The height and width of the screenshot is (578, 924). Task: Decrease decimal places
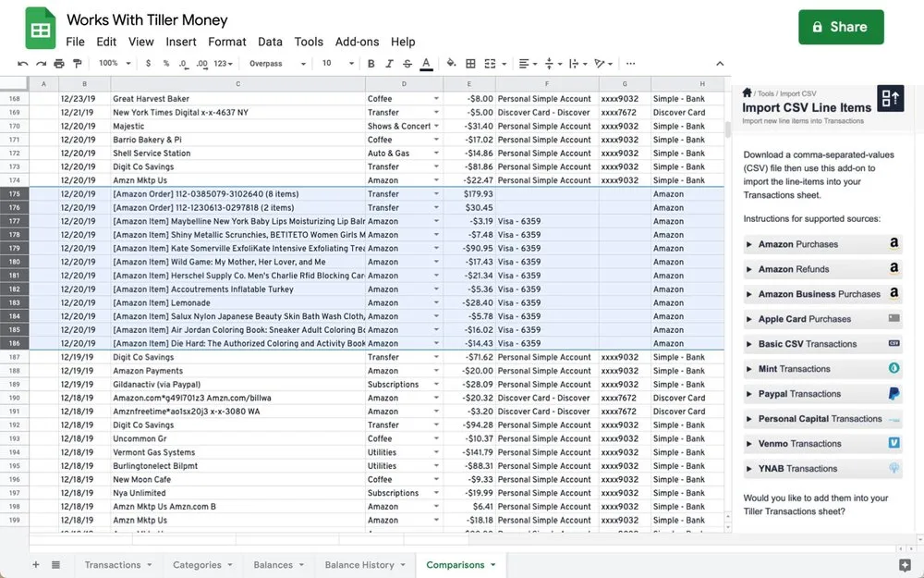pyautogui.click(x=183, y=64)
